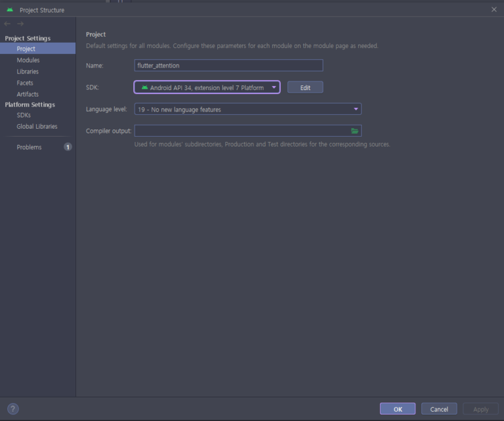Viewport: 504px width, 421px height.
Task: Open SDKs under Platform Settings
Action: pyautogui.click(x=24, y=115)
